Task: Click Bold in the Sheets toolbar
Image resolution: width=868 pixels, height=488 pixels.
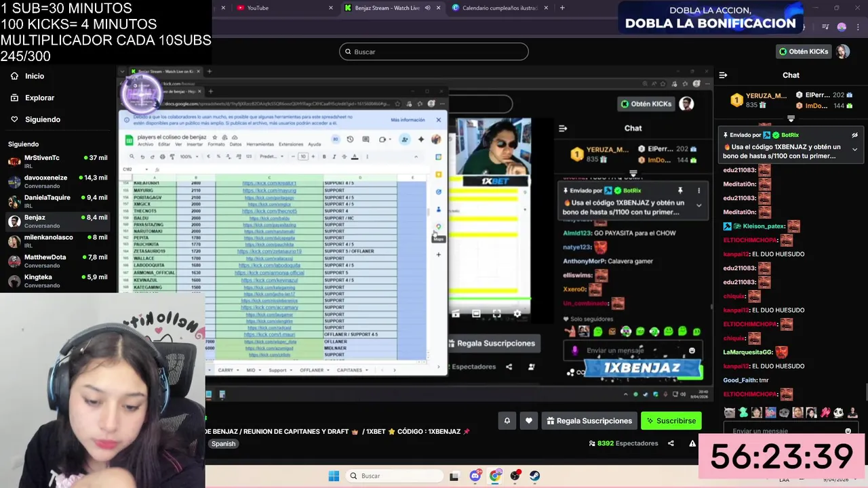Action: click(x=324, y=157)
